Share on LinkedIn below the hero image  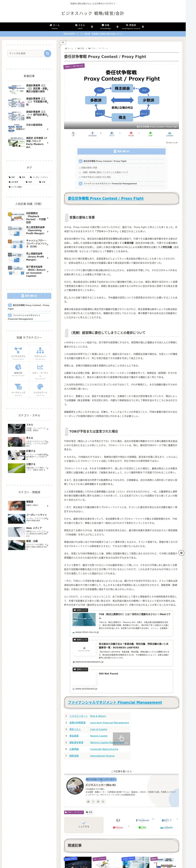[x=170, y=134]
